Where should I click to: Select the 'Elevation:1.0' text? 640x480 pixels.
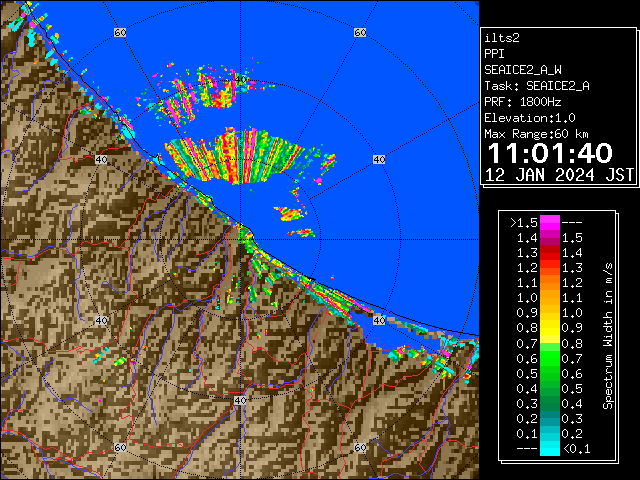coord(530,118)
